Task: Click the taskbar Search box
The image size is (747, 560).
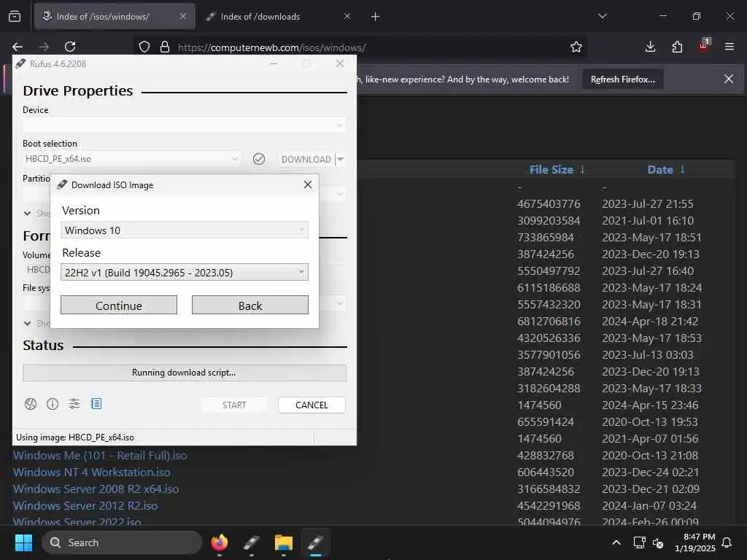Action: pyautogui.click(x=122, y=542)
